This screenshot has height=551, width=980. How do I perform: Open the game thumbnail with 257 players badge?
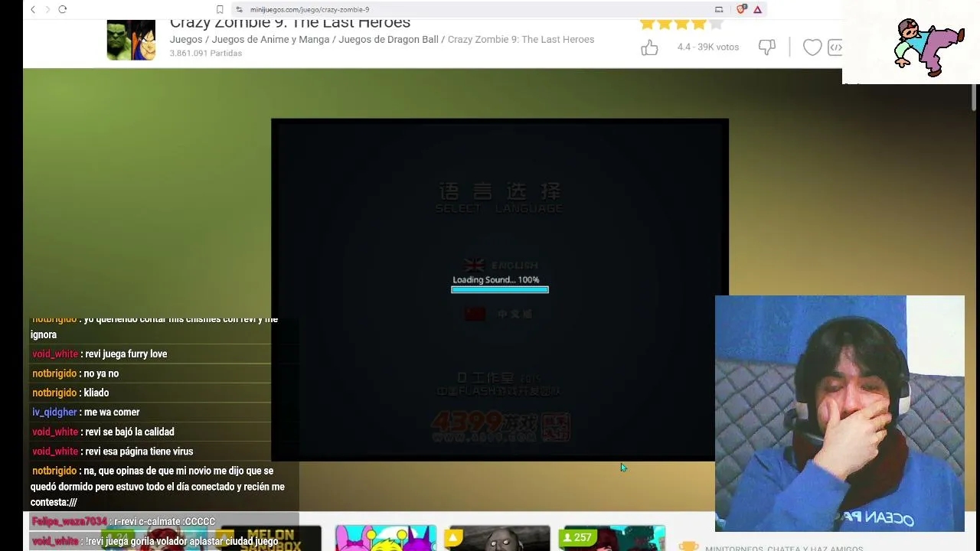[613, 538]
